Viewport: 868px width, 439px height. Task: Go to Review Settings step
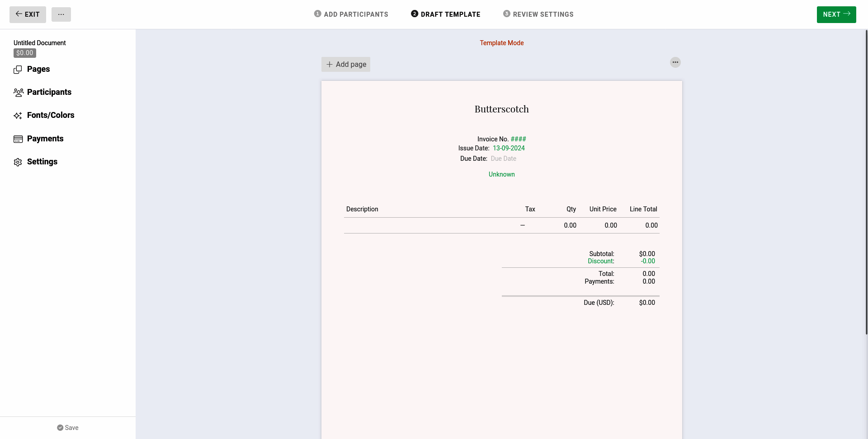(x=538, y=14)
